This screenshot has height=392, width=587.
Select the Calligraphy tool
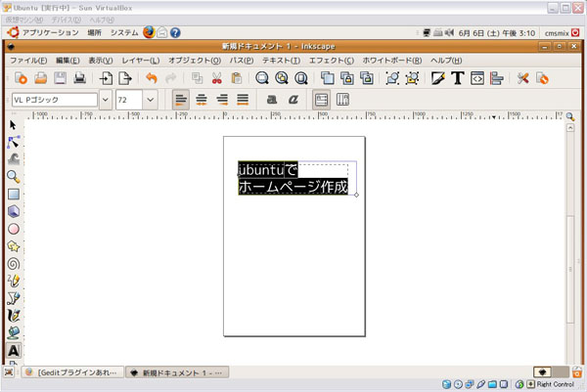coord(14,316)
